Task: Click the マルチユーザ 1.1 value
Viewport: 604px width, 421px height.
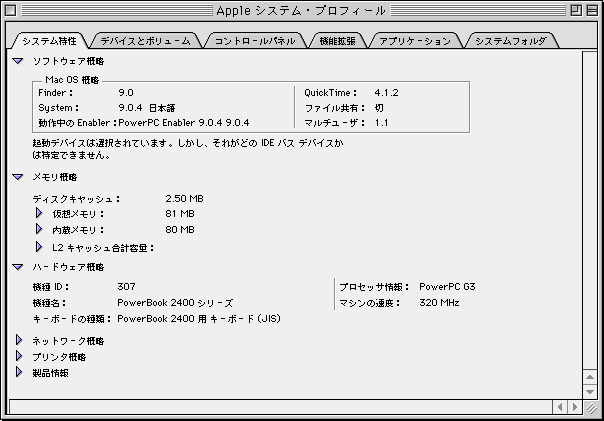Action: coord(381,123)
